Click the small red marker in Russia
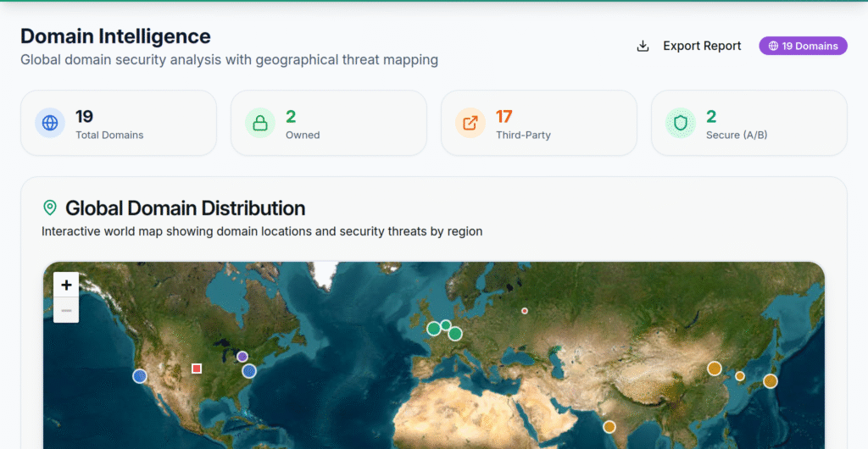The height and width of the screenshot is (449, 868). pyautogui.click(x=525, y=311)
